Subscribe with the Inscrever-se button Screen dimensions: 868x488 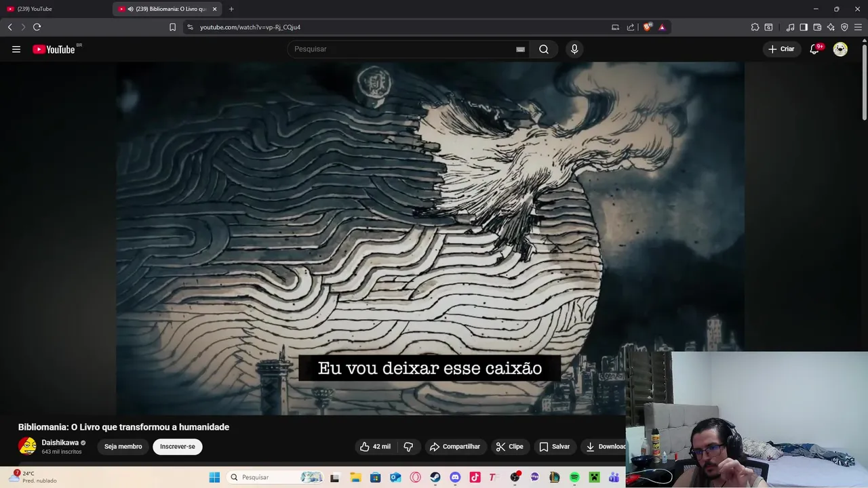click(x=178, y=447)
